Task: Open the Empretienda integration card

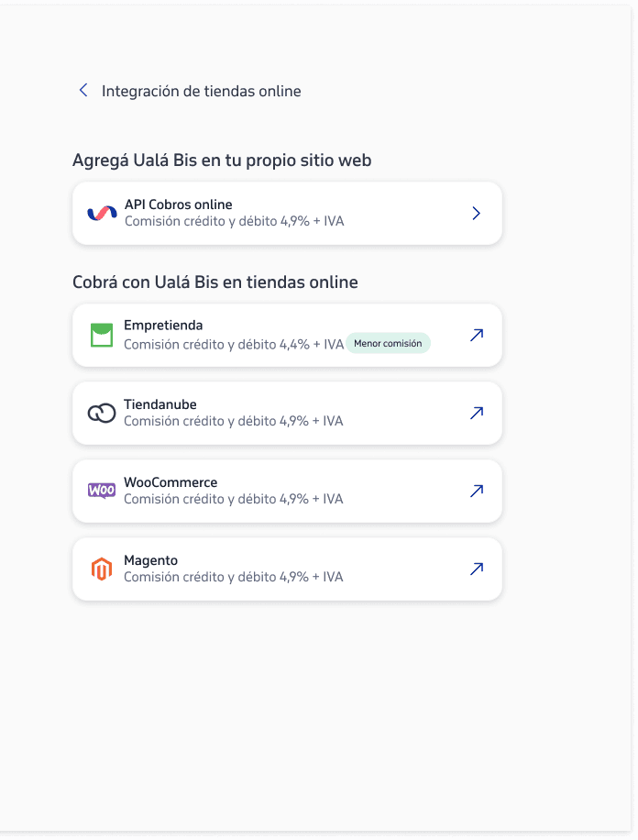Action: point(287,336)
